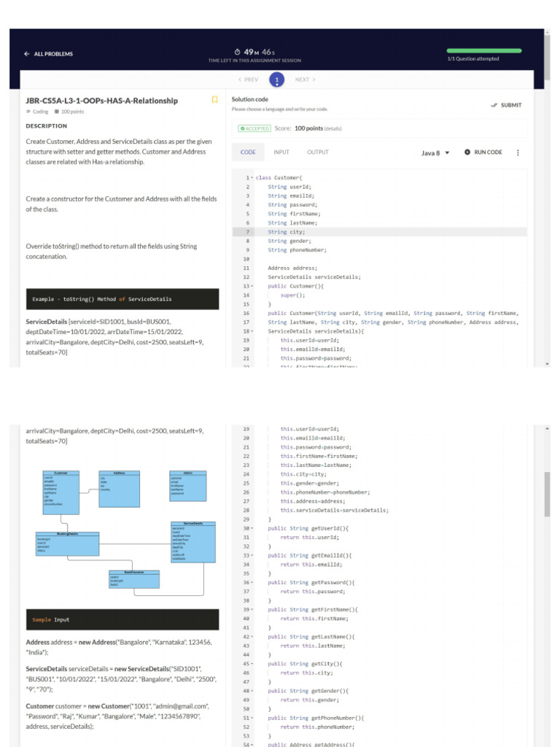
Task: Click the timer clock icon
Action: coord(237,52)
